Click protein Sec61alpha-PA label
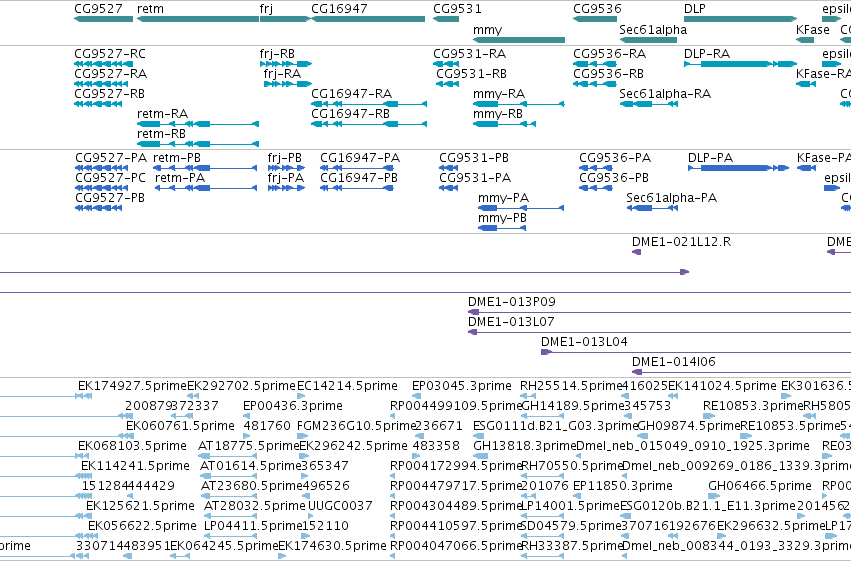851x561 pixels. pyautogui.click(x=671, y=198)
